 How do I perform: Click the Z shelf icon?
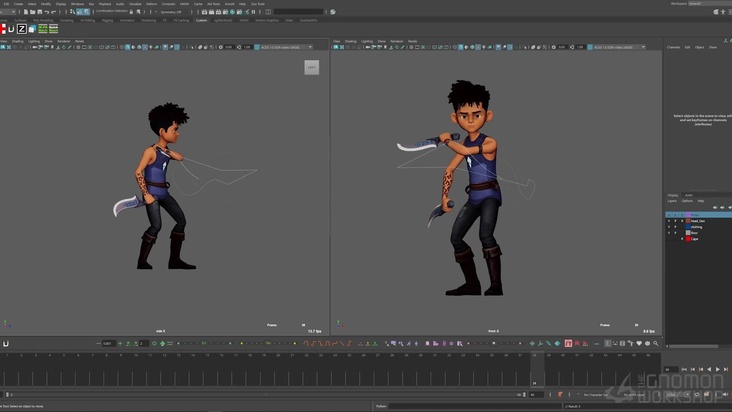point(22,29)
